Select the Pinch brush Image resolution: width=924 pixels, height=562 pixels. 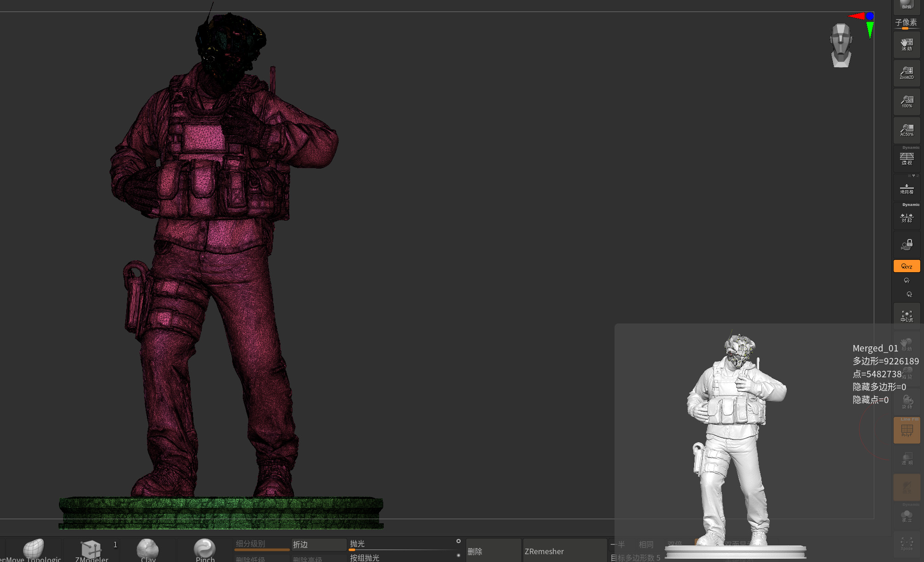[x=205, y=550]
